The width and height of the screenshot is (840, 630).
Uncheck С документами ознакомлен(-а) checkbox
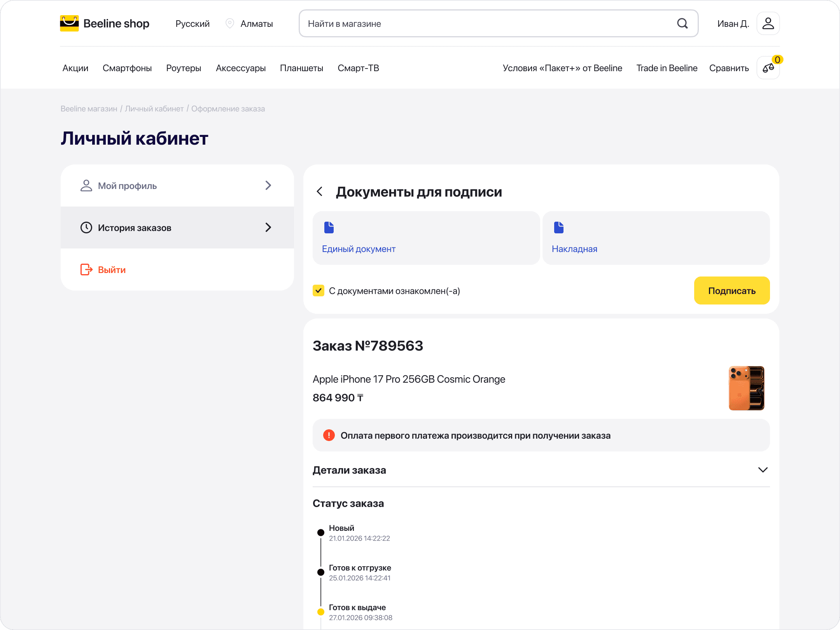point(318,290)
